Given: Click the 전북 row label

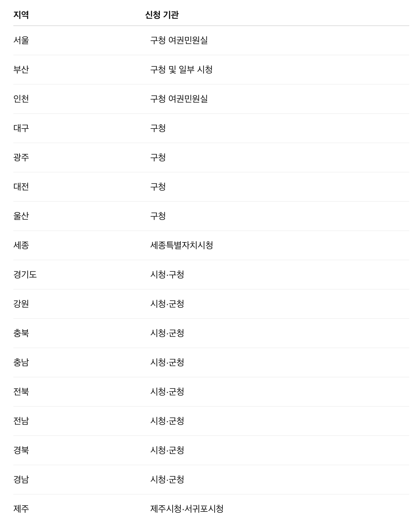Looking at the screenshot, I should pyautogui.click(x=21, y=392).
